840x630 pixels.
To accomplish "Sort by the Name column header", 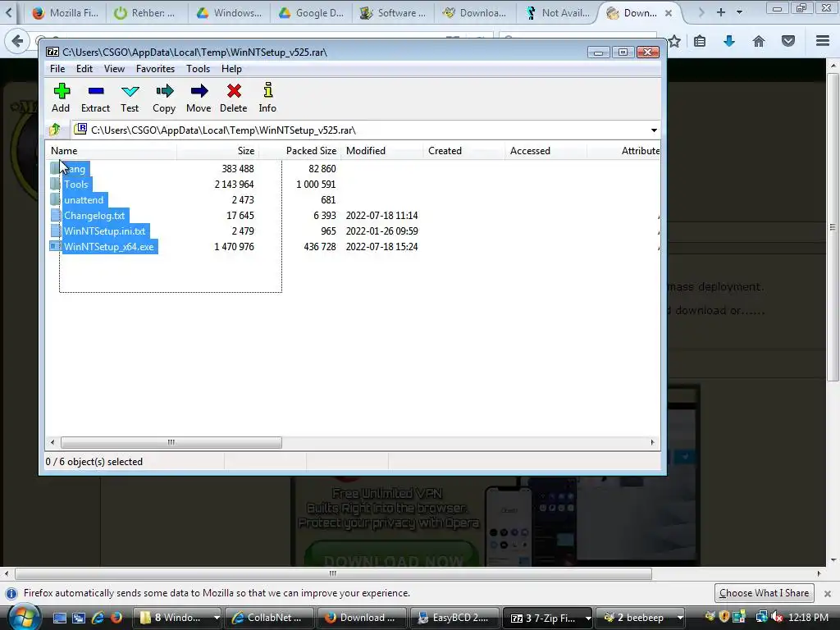I will [112, 151].
